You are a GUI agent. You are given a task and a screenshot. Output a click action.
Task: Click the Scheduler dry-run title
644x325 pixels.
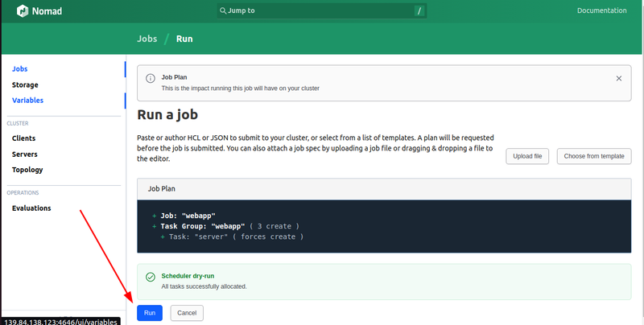click(188, 276)
